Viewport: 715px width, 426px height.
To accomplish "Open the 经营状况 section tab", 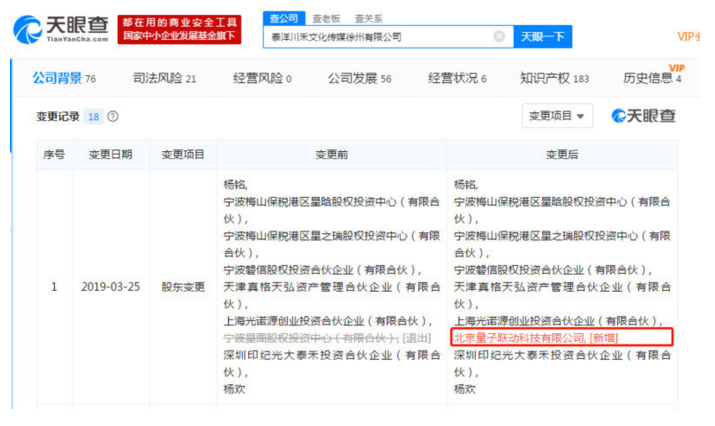I will pyautogui.click(x=457, y=78).
